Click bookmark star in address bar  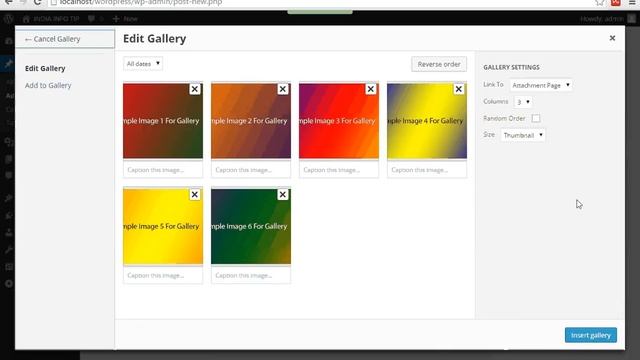click(599, 2)
